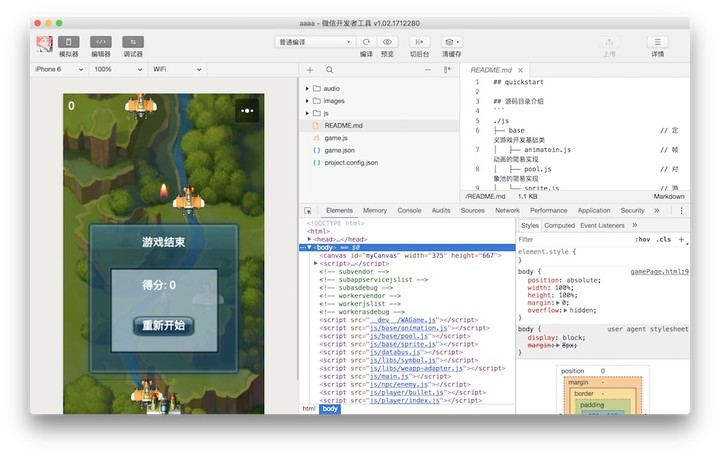Open the js/npc/enemy.js script link
This screenshot has width=720, height=457.
point(399,384)
